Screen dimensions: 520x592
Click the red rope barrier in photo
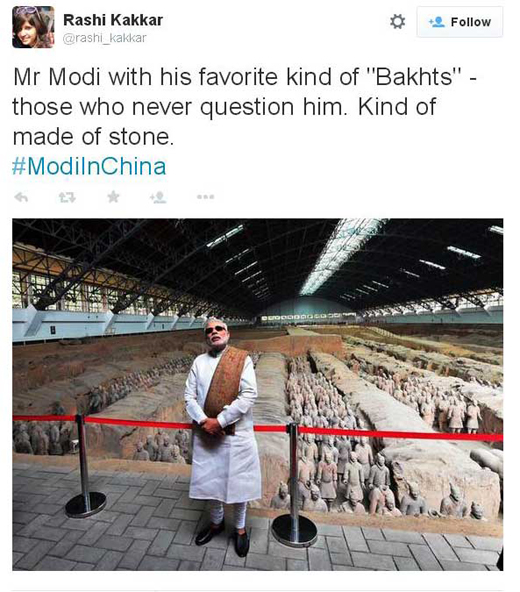[258, 427]
